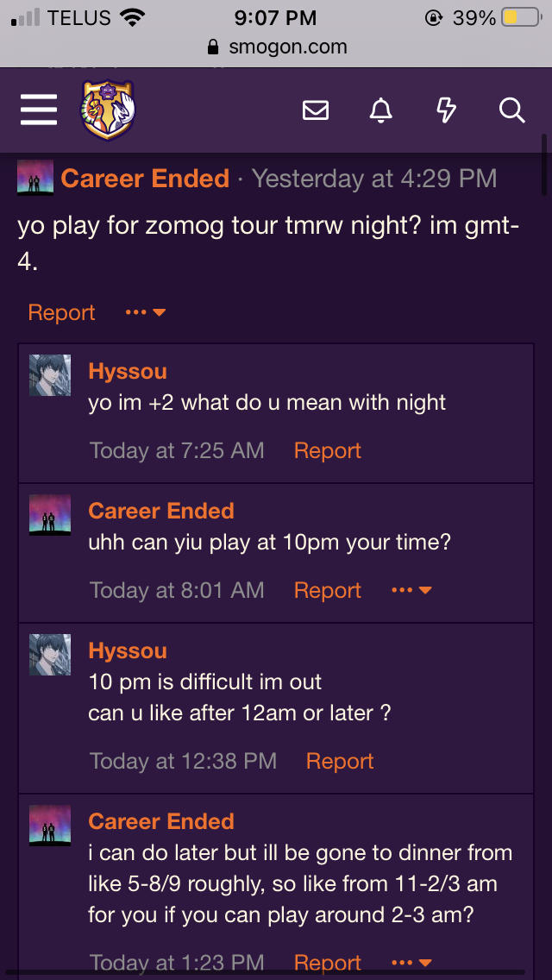Open the search magnifier icon
This screenshot has height=980, width=552.
[x=512, y=110]
